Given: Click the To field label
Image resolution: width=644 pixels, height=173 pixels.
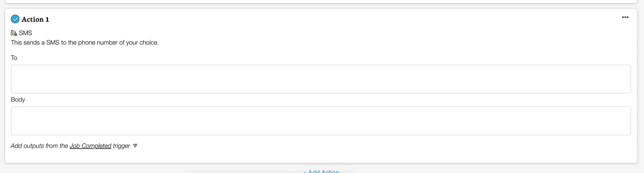Looking at the screenshot, I should [14, 58].
